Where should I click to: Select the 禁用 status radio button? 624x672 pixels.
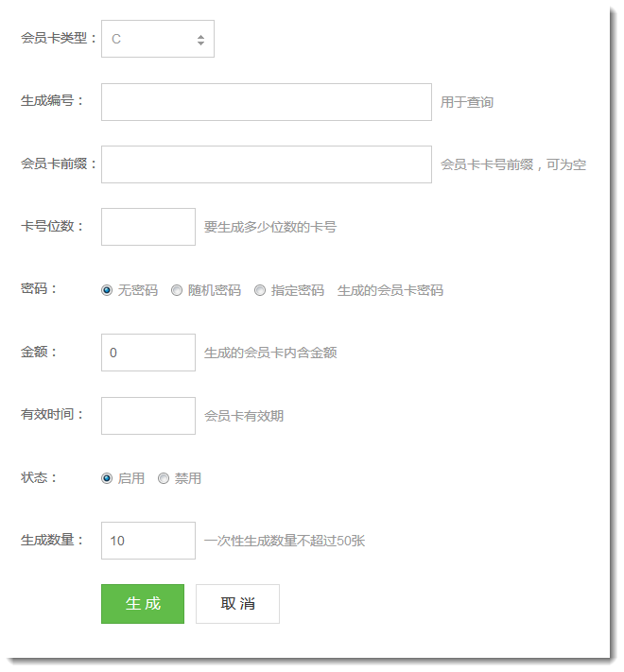pos(164,478)
